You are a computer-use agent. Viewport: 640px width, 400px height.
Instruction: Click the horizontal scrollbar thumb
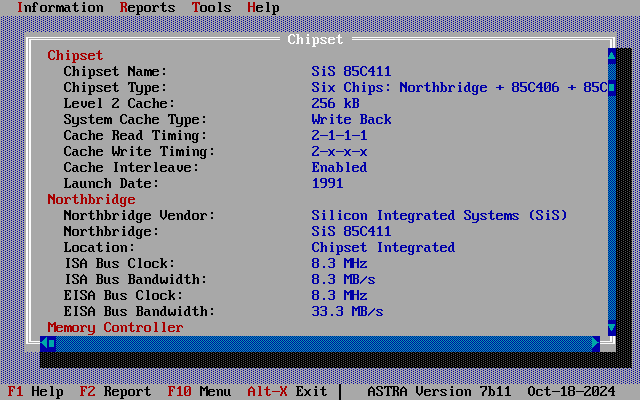tap(52, 343)
